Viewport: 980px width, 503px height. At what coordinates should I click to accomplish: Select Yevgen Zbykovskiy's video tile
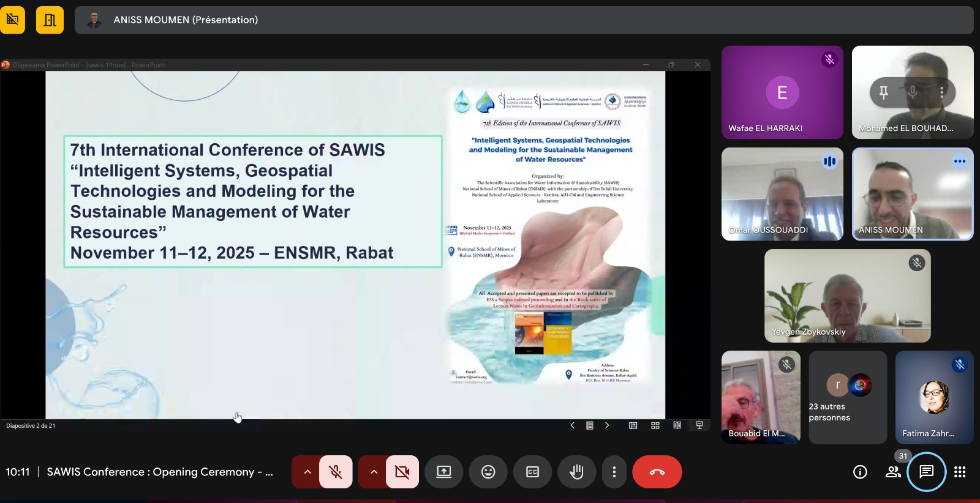(847, 296)
